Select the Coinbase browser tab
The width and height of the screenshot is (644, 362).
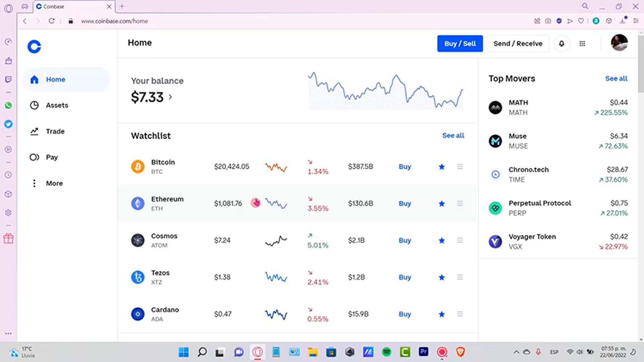click(x=74, y=6)
